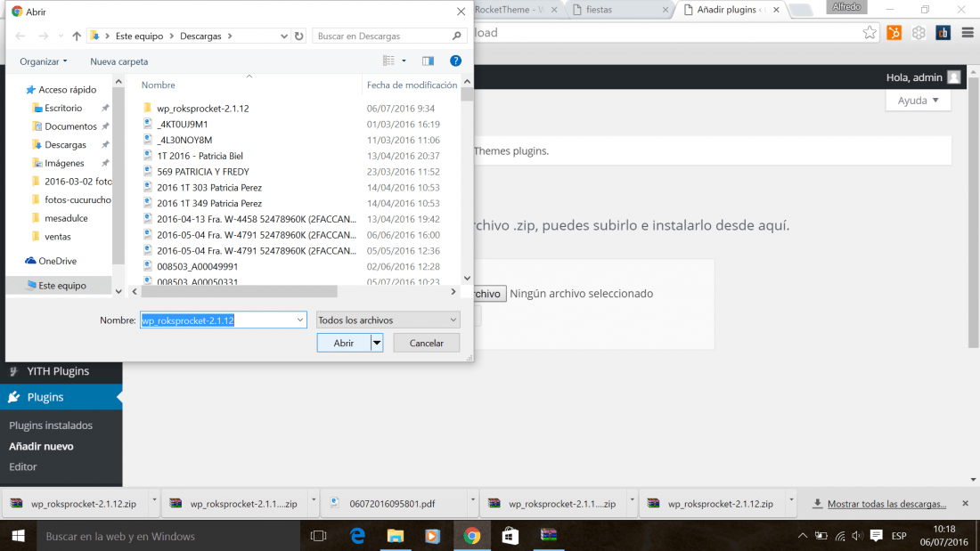Open the Editor submenu item
Screen dimensions: 980x551
tap(23, 466)
